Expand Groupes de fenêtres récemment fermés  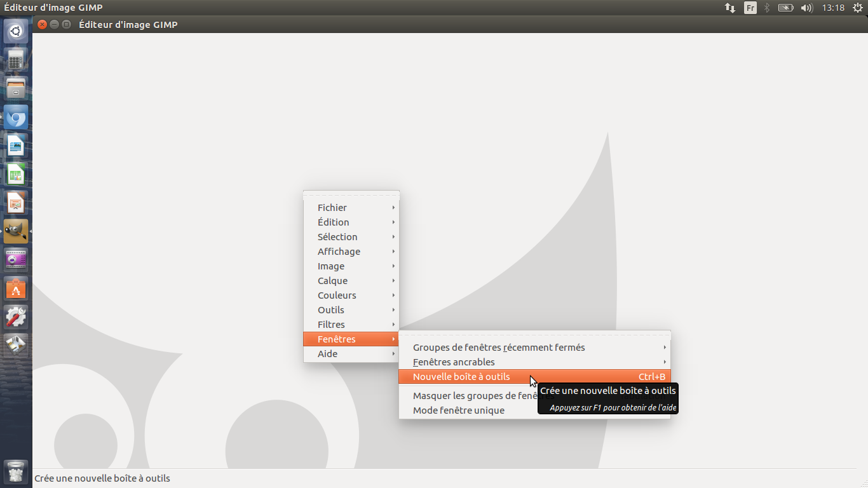click(x=535, y=348)
